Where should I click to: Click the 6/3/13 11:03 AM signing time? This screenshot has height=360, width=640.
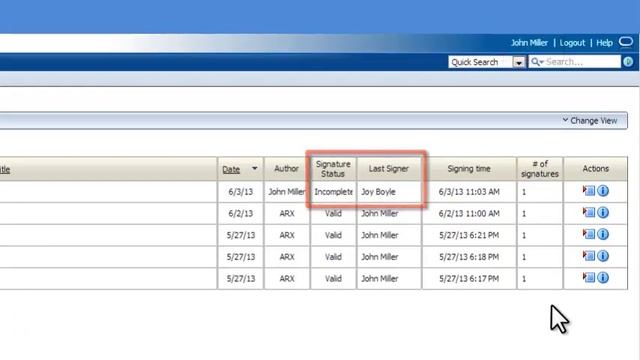[469, 192]
